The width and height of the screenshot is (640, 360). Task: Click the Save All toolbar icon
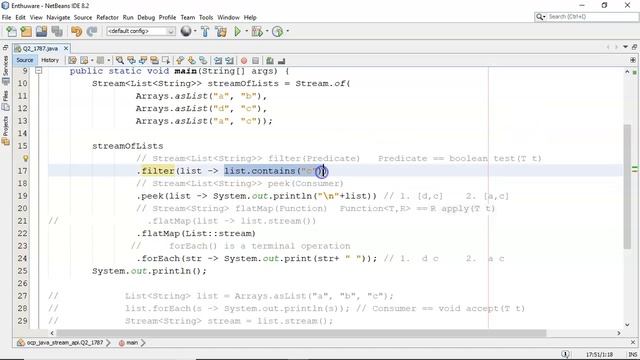click(57, 31)
